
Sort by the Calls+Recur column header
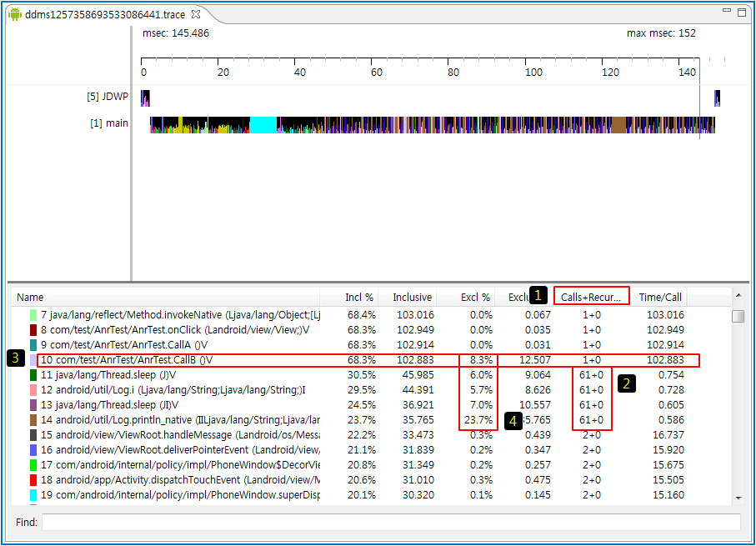click(x=591, y=296)
